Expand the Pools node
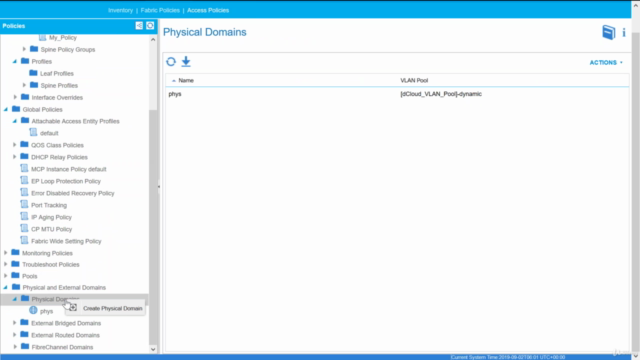The height and width of the screenshot is (360, 640). click(6, 276)
